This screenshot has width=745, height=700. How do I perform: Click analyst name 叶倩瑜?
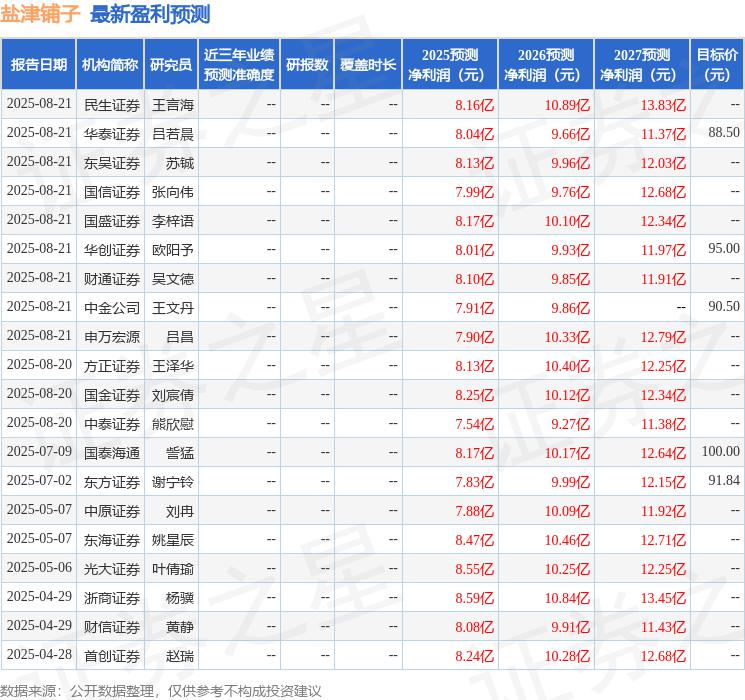(172, 569)
